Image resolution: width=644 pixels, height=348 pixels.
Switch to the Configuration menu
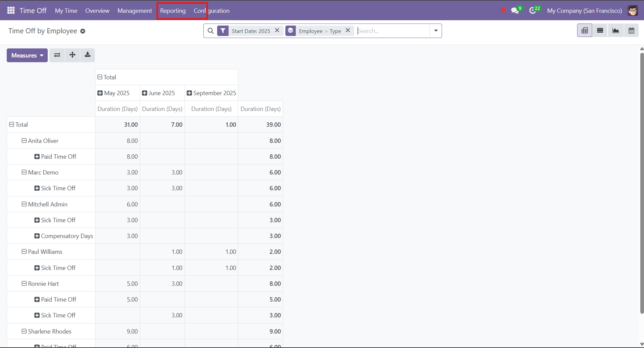click(x=211, y=10)
